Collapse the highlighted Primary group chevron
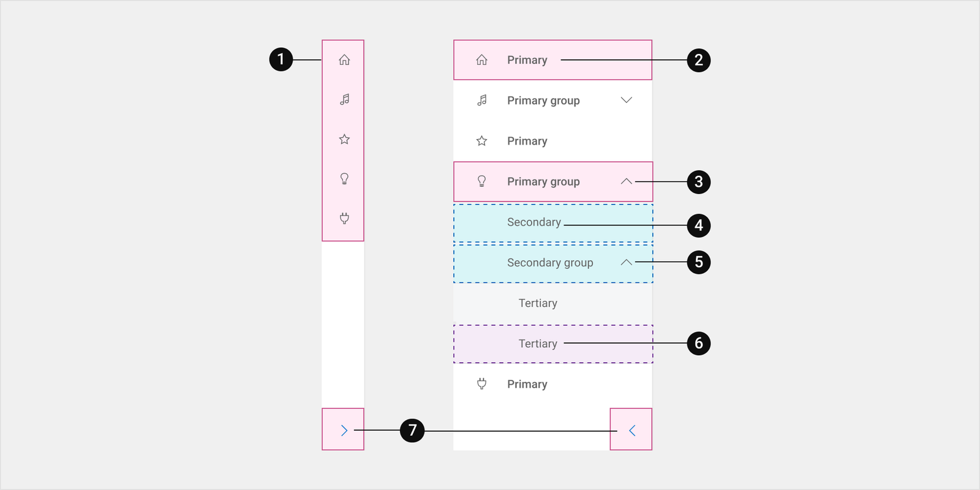Screen dimensions: 980x490 tap(626, 181)
